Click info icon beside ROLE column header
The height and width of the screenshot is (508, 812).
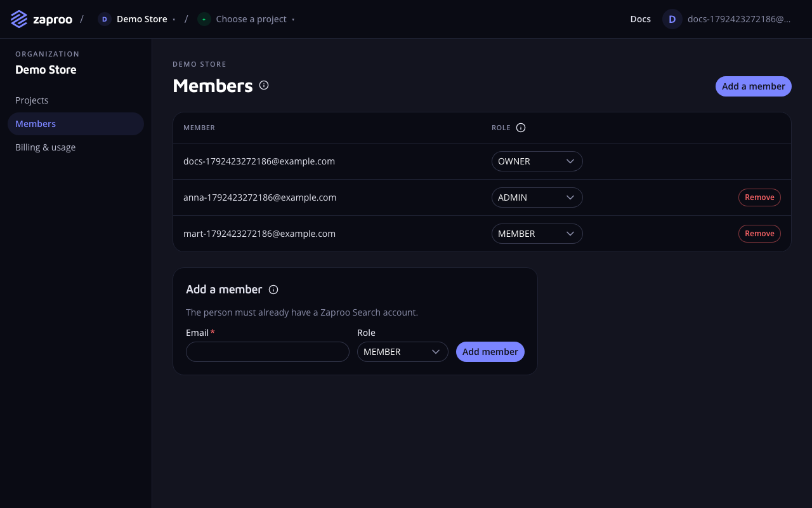tap(521, 128)
